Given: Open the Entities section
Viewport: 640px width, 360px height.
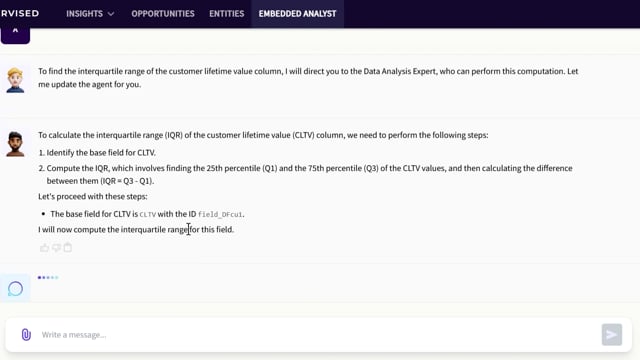Looking at the screenshot, I should coord(227,13).
